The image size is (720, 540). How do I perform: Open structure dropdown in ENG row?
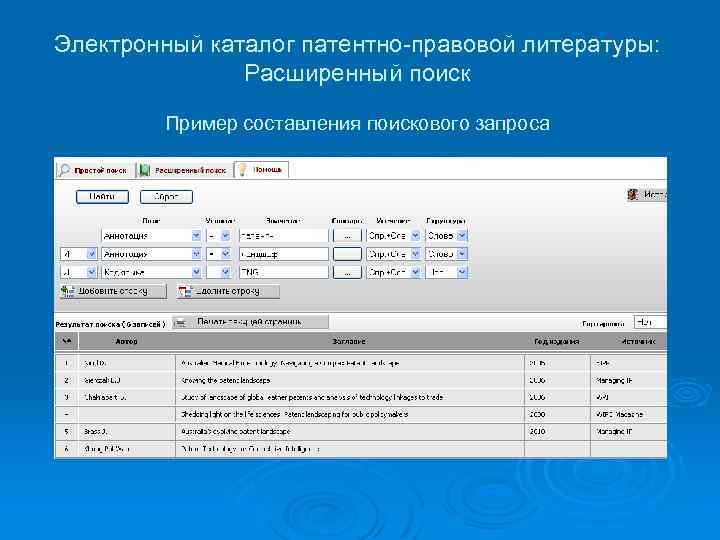point(446,272)
